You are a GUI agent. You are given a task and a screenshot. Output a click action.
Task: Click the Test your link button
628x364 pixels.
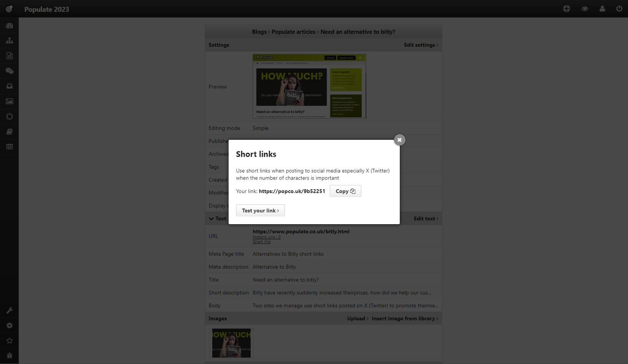tap(261, 210)
